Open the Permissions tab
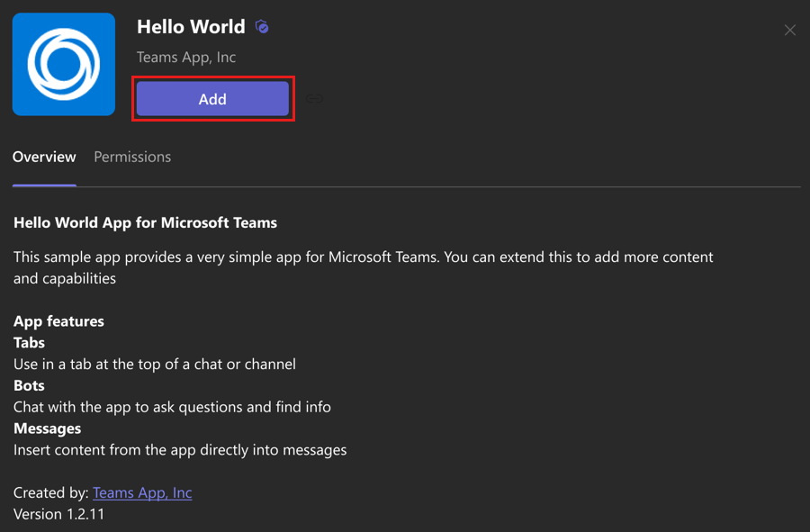The image size is (810, 532). (x=132, y=157)
